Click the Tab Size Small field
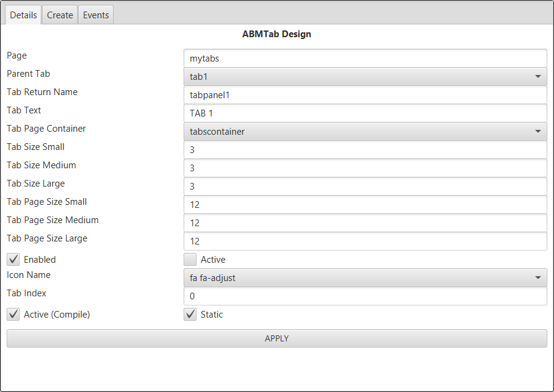 365,150
